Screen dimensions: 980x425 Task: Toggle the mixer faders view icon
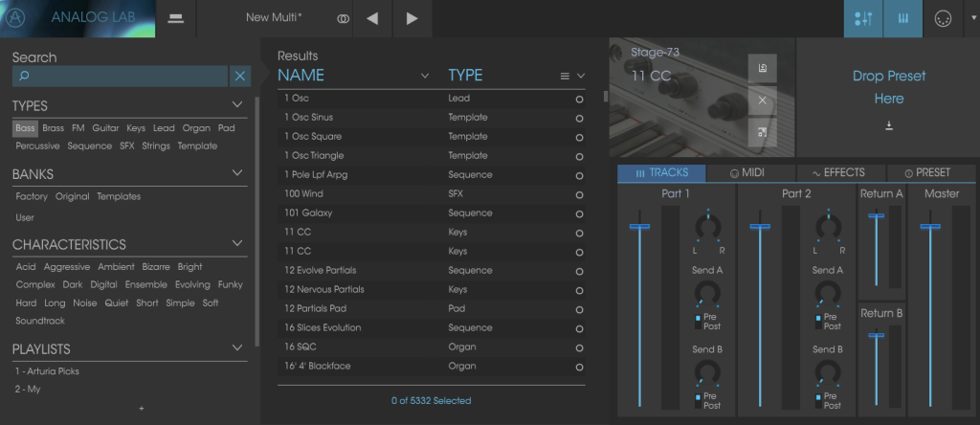(863, 19)
